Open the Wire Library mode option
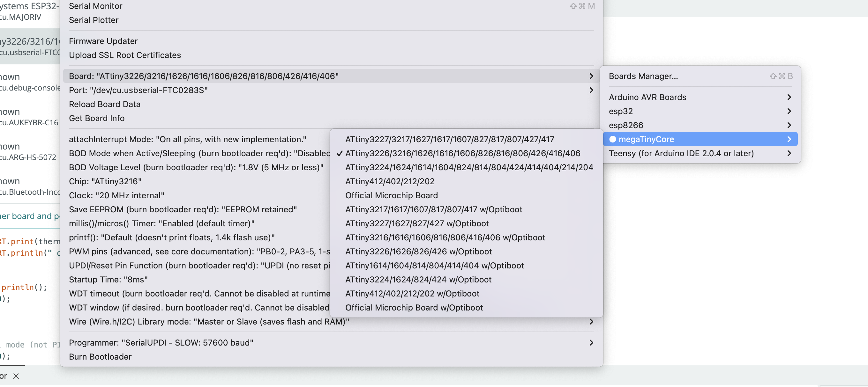Screen dimensions: 868x387 331,322
